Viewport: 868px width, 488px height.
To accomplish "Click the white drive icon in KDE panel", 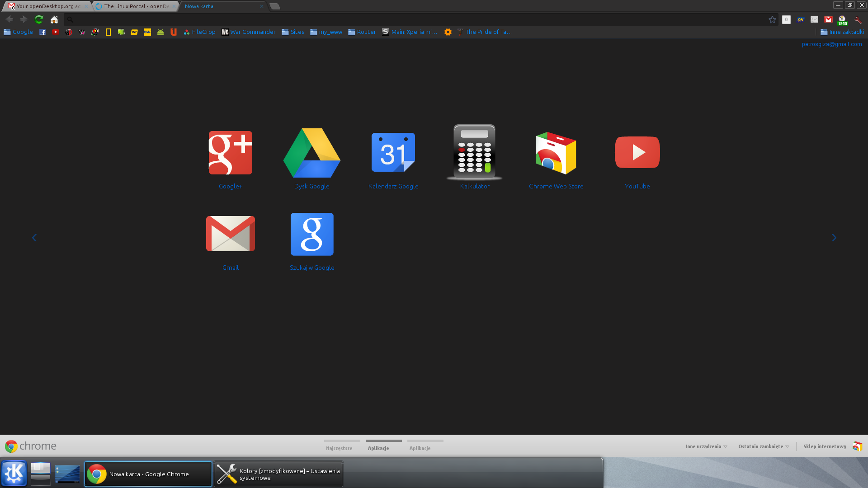I will (x=41, y=474).
